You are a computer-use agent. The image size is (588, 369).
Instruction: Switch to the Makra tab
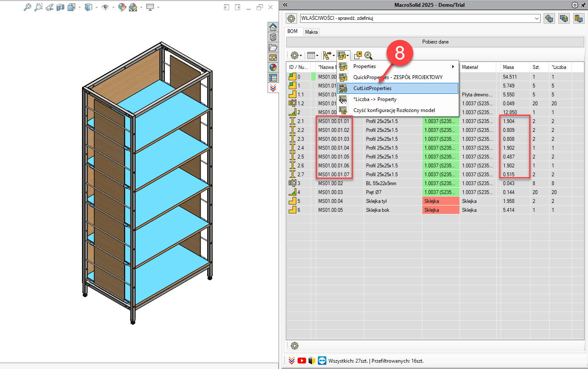[x=312, y=32]
